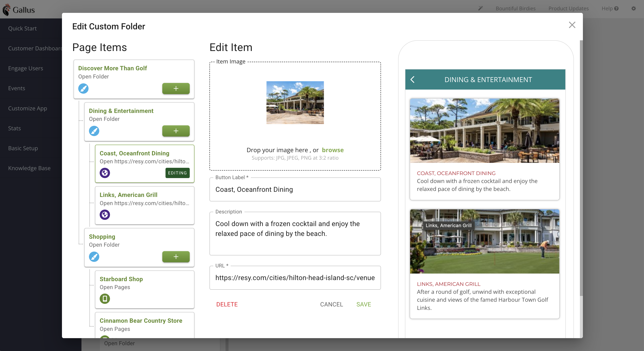Click the Page Items heading
Viewport: 644px width, 351px height.
click(x=99, y=48)
